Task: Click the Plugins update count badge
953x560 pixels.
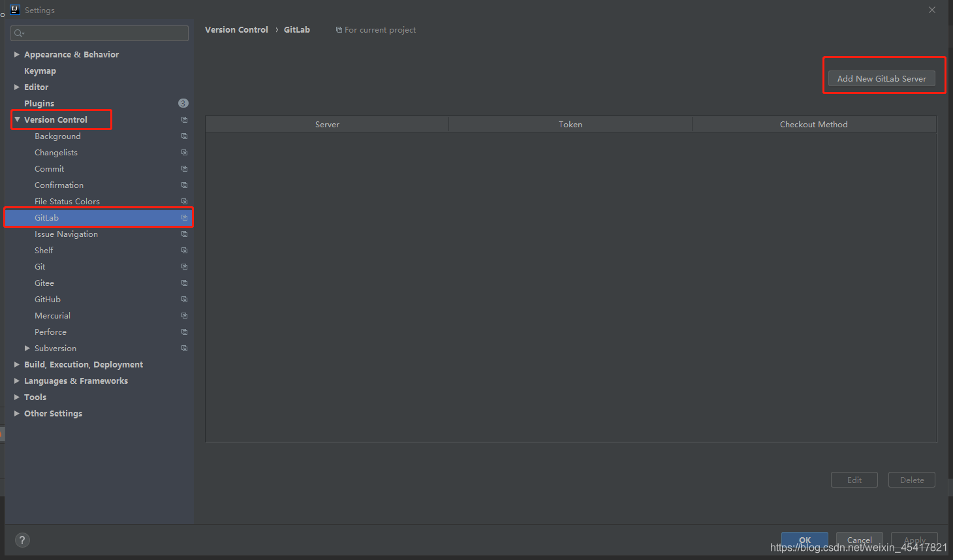Action: pyautogui.click(x=183, y=103)
